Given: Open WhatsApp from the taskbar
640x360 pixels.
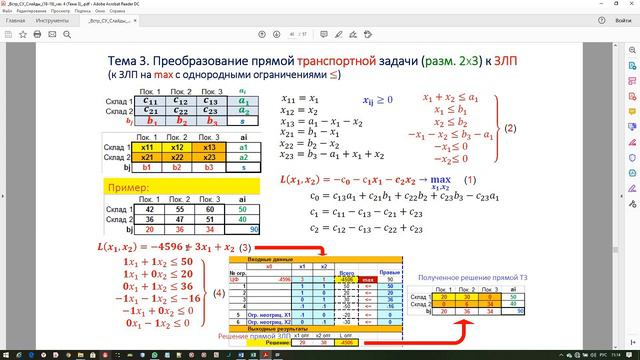Looking at the screenshot, I should (x=154, y=355).
